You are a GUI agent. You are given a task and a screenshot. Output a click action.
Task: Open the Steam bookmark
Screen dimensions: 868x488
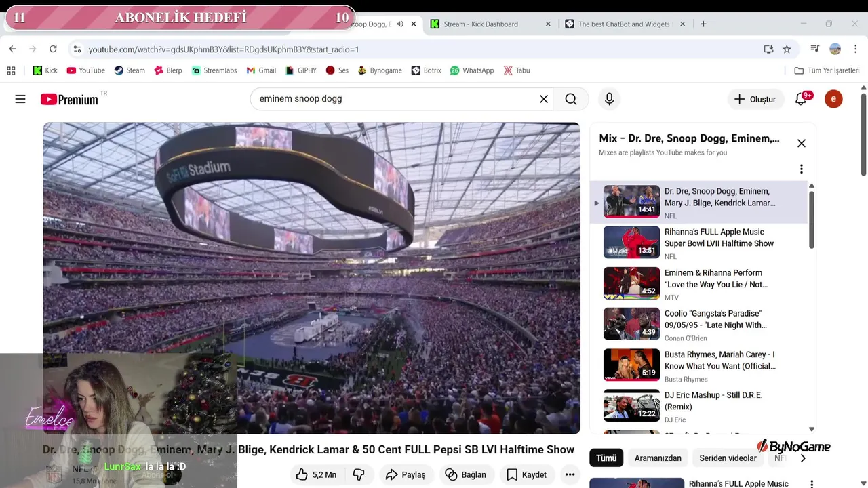130,70
